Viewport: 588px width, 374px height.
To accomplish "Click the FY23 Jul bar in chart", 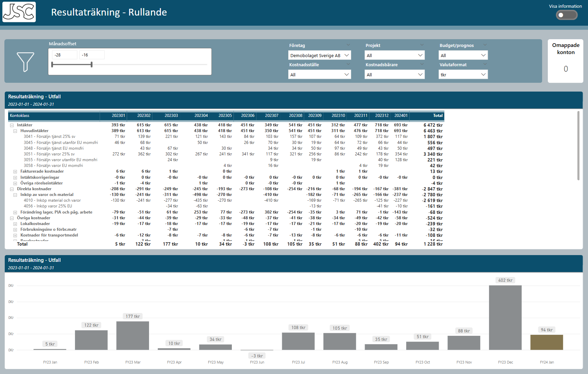I will coord(298,341).
